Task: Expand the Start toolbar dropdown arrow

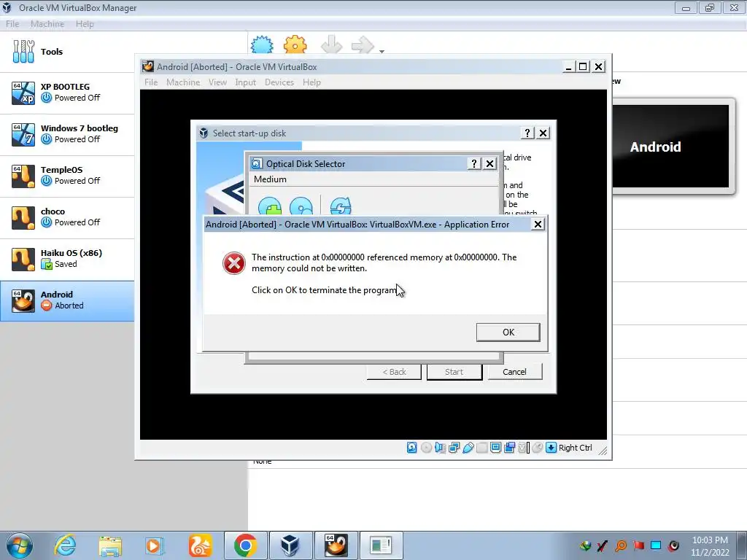Action: [x=382, y=51]
